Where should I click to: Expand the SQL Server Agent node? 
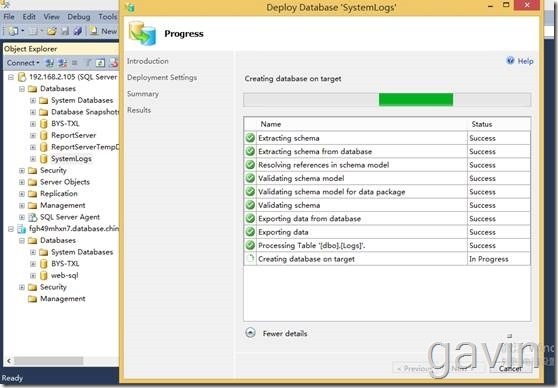point(22,217)
